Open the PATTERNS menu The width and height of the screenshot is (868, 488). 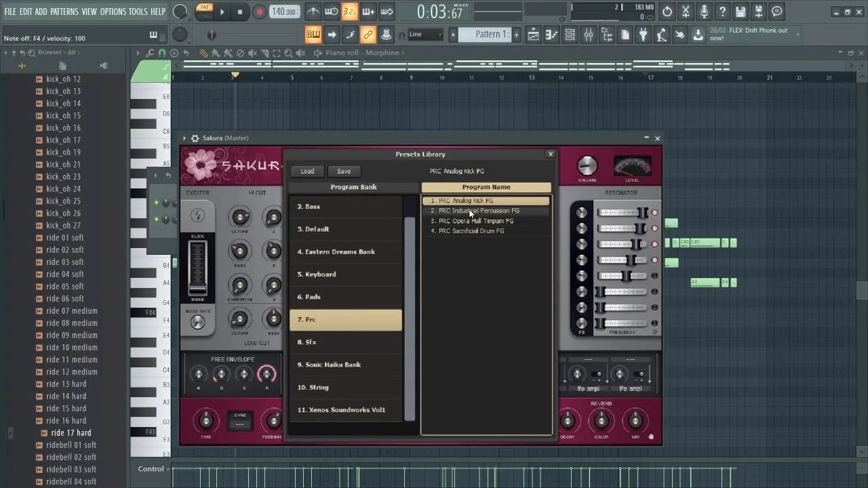[64, 12]
